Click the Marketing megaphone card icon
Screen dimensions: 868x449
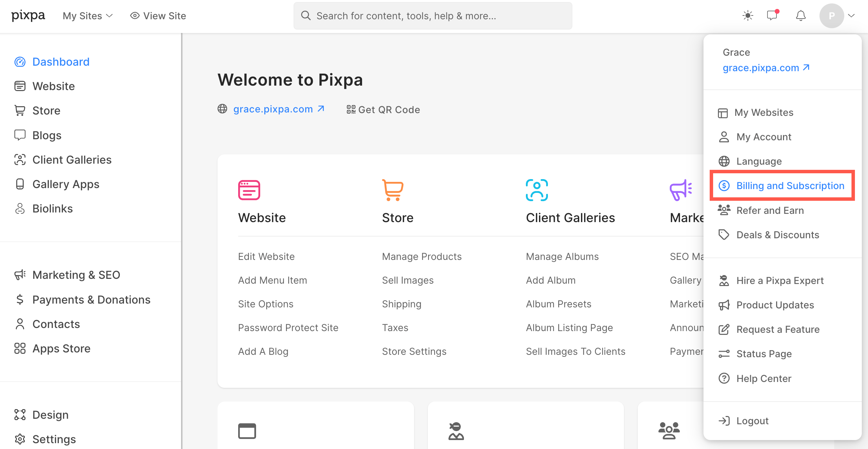(680, 190)
